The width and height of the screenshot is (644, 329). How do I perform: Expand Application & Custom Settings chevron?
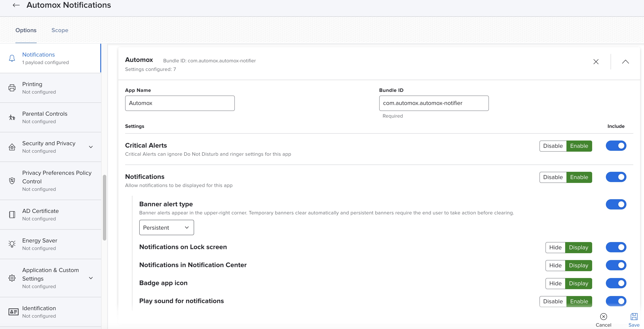pos(91,278)
